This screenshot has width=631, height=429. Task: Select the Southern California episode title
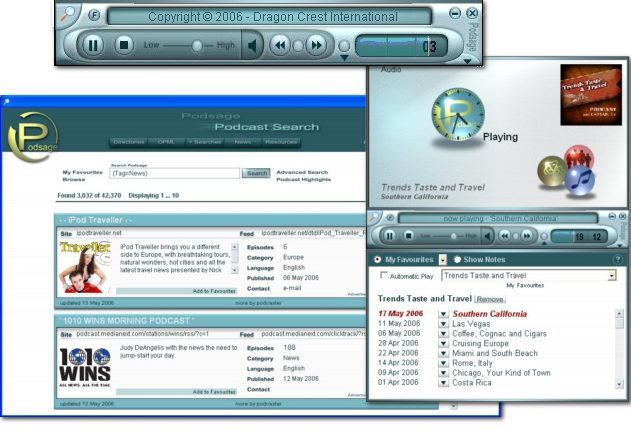tap(489, 314)
